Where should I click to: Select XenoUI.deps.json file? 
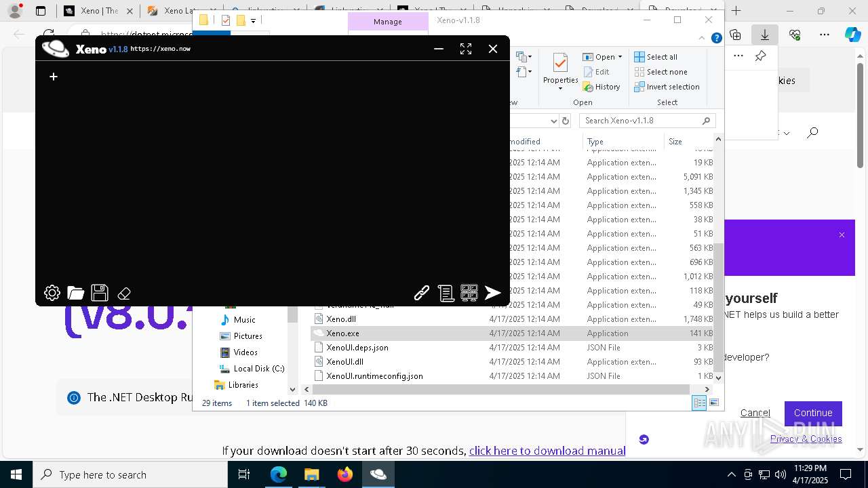[x=512, y=347]
